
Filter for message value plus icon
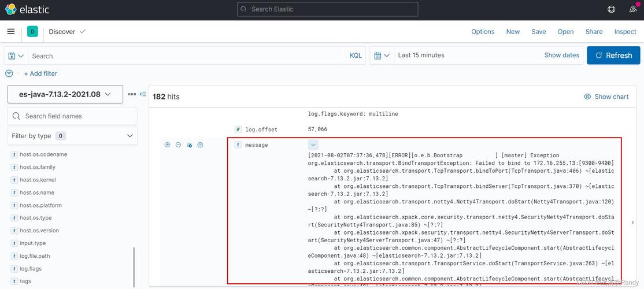pos(167,145)
